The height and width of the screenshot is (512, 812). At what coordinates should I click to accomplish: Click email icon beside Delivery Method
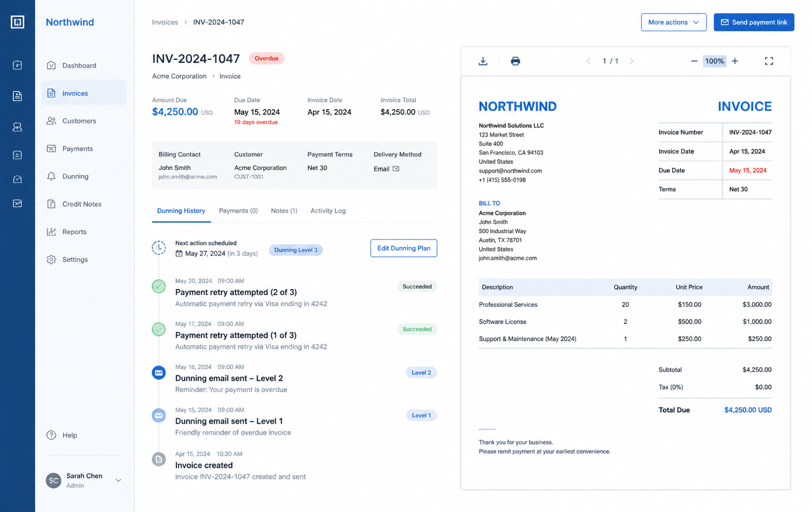[x=396, y=169]
